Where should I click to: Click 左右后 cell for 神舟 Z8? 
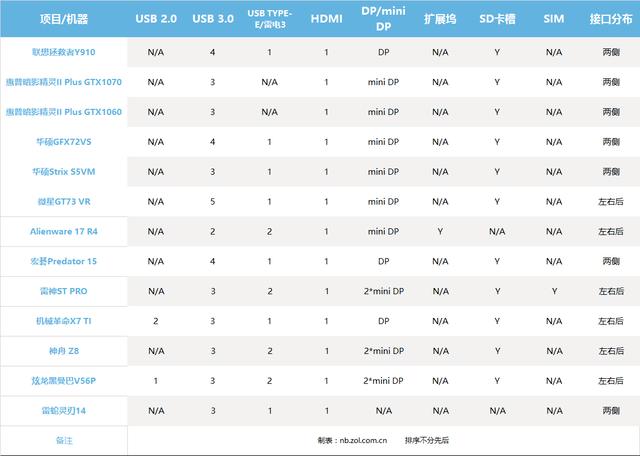611,351
